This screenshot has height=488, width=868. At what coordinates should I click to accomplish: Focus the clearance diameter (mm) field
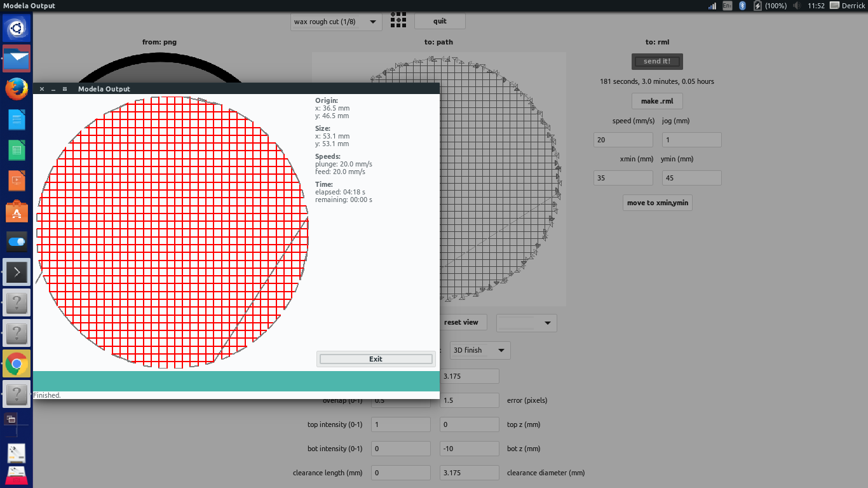(470, 473)
